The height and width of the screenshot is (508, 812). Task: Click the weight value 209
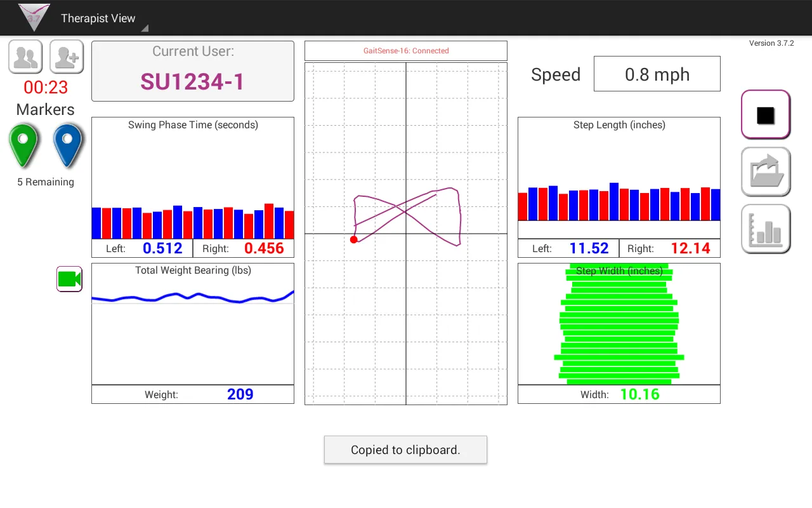(x=240, y=394)
